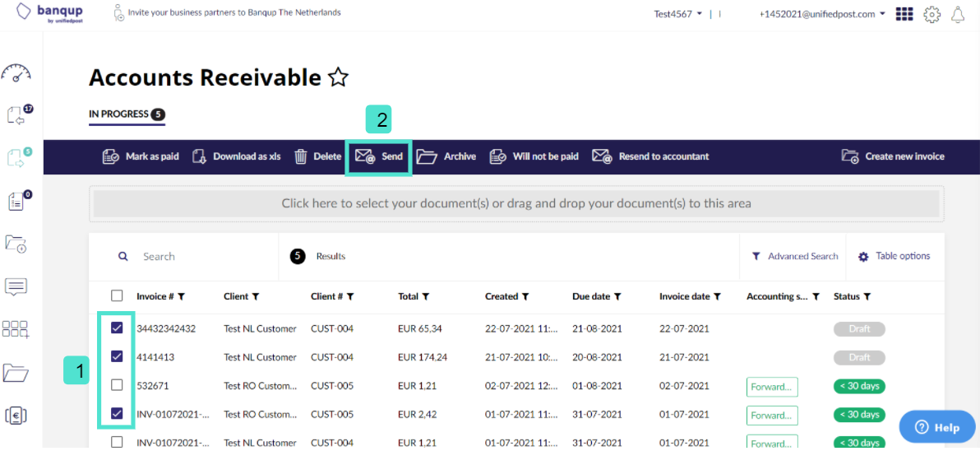The image size is (980, 451).
Task: Uncheck the checkbox for EUR 2,42 invoice
Action: [x=117, y=413]
